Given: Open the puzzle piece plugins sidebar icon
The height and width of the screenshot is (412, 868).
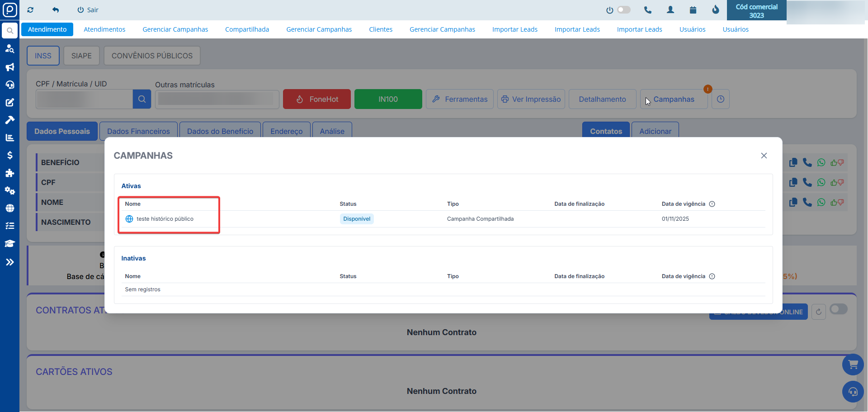Looking at the screenshot, I should [9, 173].
